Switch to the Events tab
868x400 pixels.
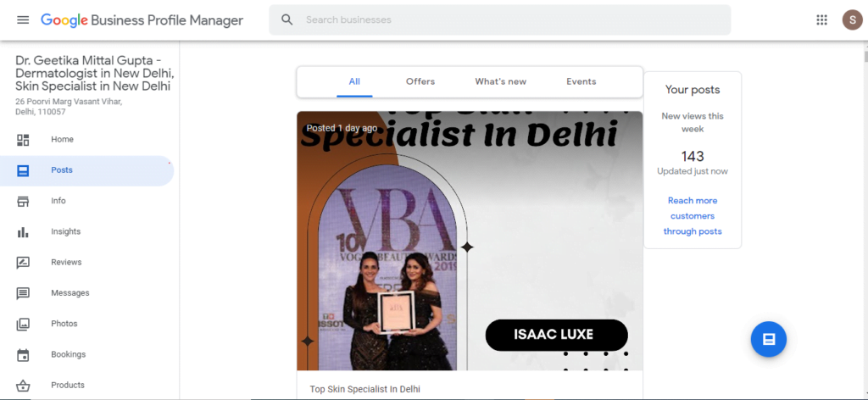pos(581,82)
